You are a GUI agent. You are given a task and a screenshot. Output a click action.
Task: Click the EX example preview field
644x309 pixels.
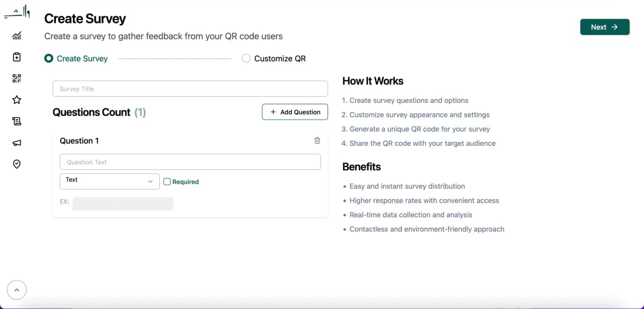(x=123, y=203)
